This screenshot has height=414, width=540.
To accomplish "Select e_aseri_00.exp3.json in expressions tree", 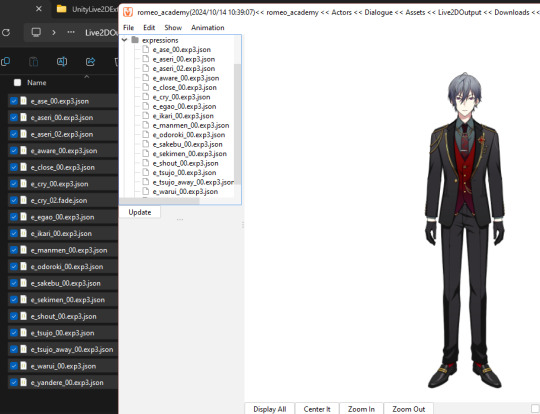I will click(x=184, y=59).
